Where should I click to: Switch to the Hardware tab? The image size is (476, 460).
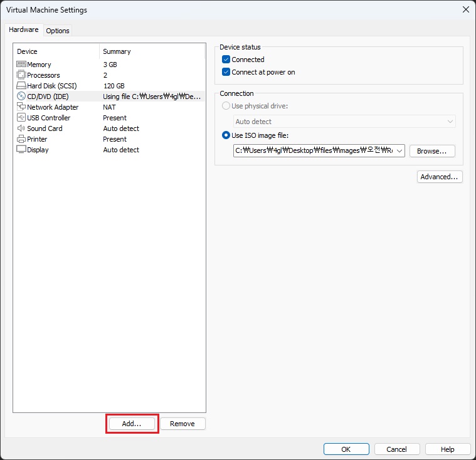click(24, 29)
